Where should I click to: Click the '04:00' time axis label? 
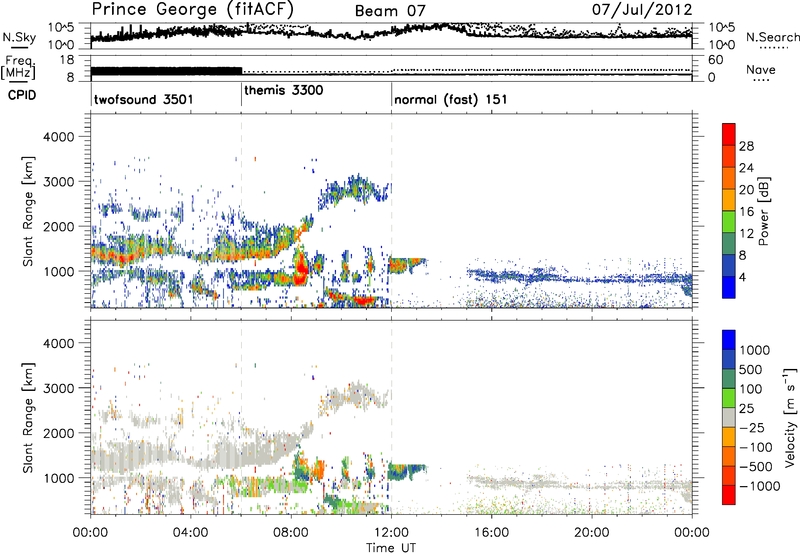[191, 533]
